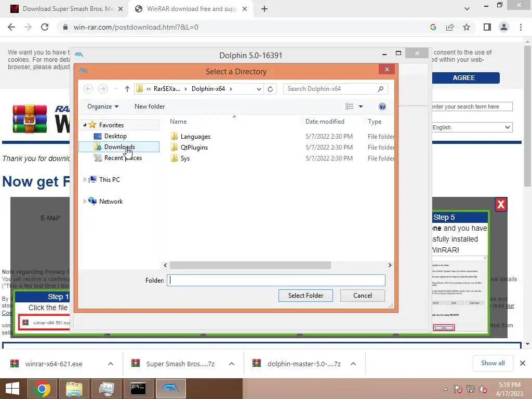The height and width of the screenshot is (399, 532).
Task: Open options for dolphin-master 7z download
Action: [x=353, y=364]
